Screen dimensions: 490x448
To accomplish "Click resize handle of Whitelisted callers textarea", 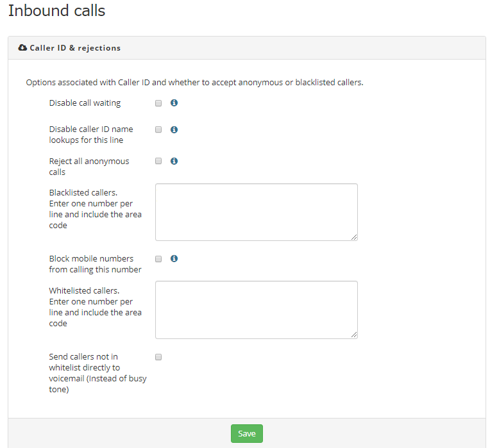I will [354, 335].
